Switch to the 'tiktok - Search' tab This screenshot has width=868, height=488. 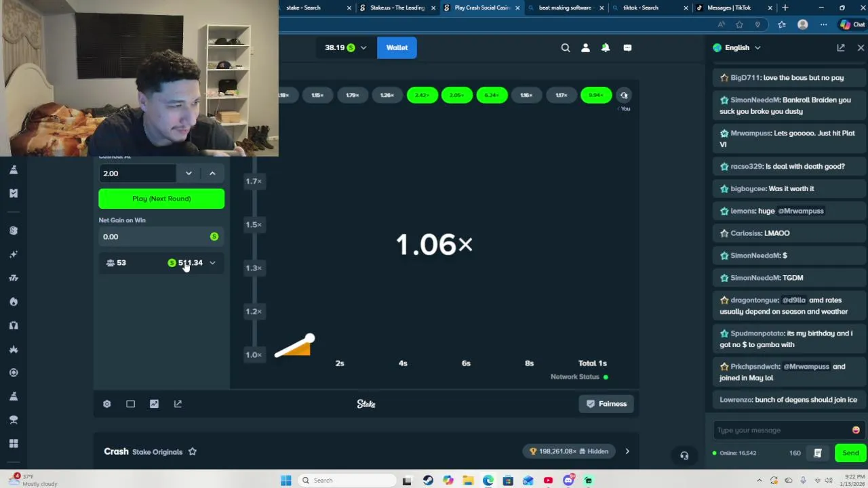[x=650, y=8]
